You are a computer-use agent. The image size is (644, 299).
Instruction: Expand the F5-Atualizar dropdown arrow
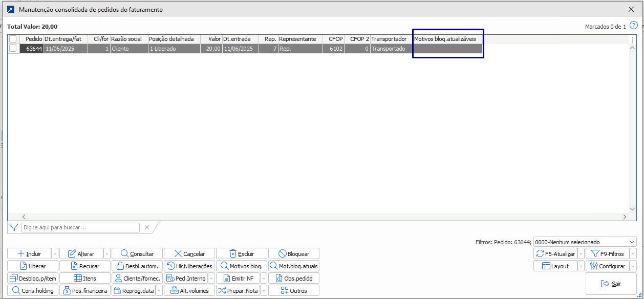click(581, 253)
